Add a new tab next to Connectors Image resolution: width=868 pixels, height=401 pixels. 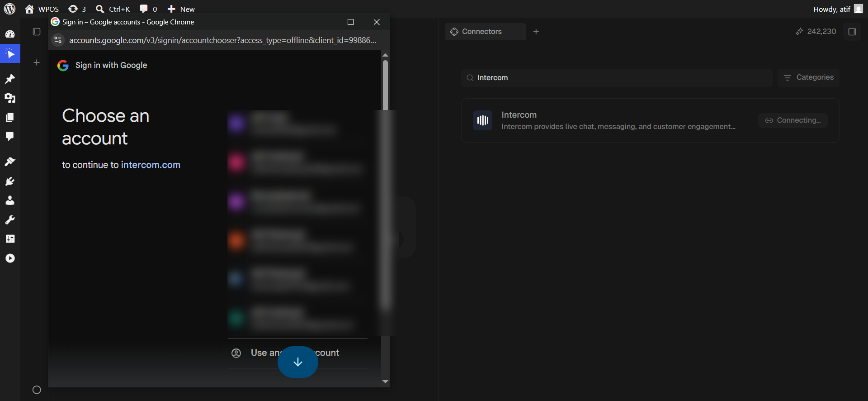coord(536,32)
